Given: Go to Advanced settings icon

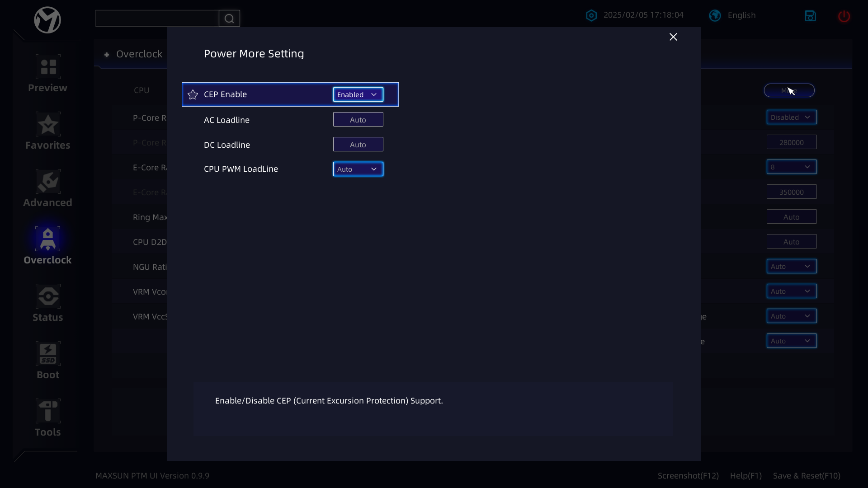Looking at the screenshot, I should 48,182.
